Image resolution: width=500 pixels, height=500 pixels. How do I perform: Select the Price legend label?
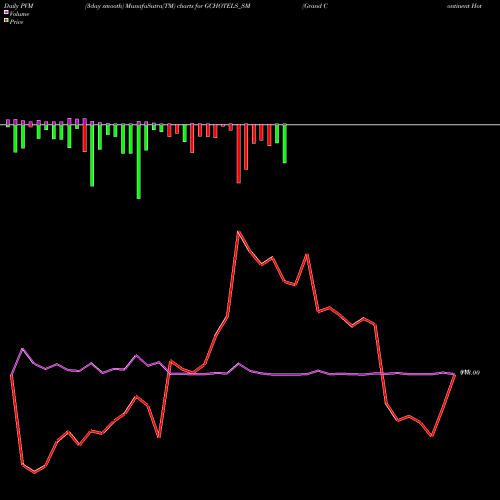point(16,22)
